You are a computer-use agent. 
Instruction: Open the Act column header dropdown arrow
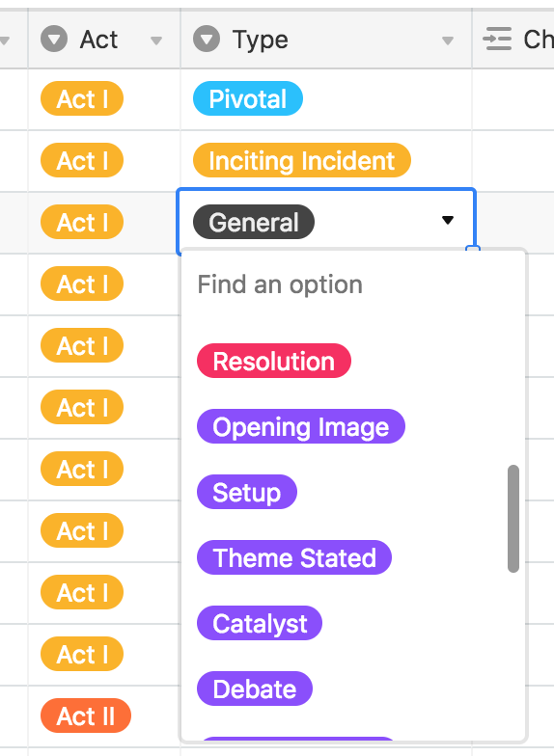click(x=156, y=40)
